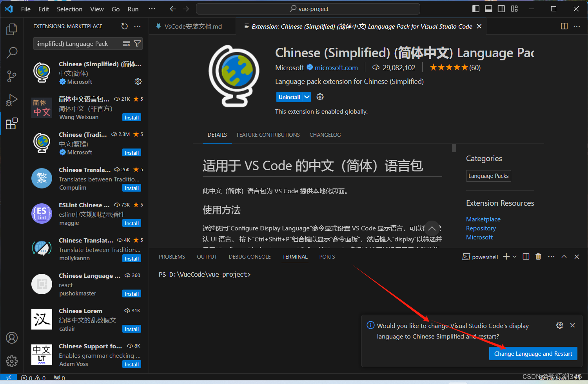Go forward with navigation arrow
The height and width of the screenshot is (384, 588).
pos(186,9)
